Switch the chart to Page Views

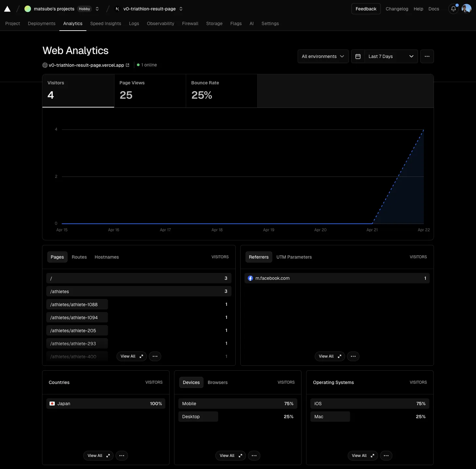pos(150,91)
